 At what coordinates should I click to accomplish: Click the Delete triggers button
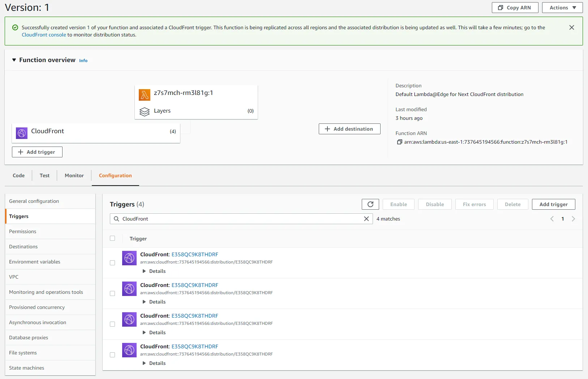point(513,204)
